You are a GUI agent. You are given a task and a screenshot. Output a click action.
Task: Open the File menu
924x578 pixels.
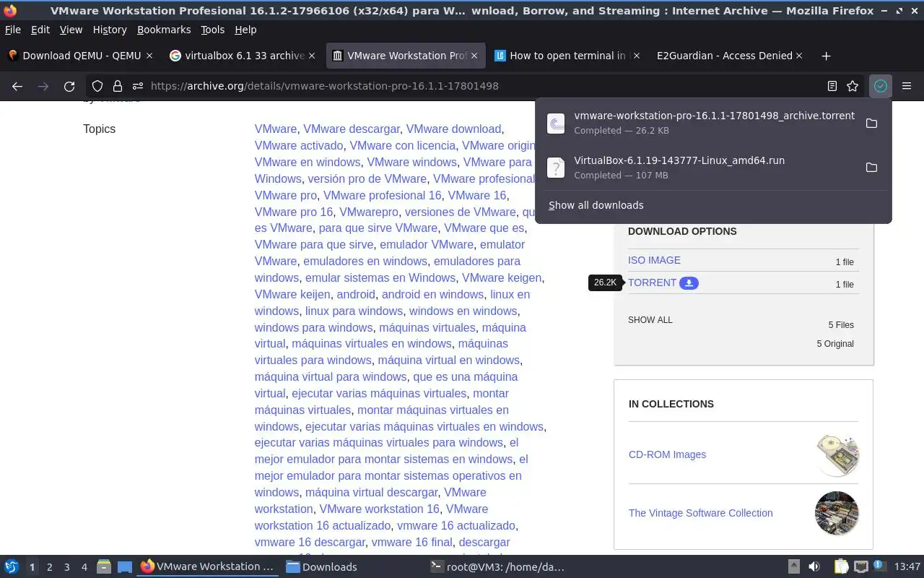pos(13,30)
